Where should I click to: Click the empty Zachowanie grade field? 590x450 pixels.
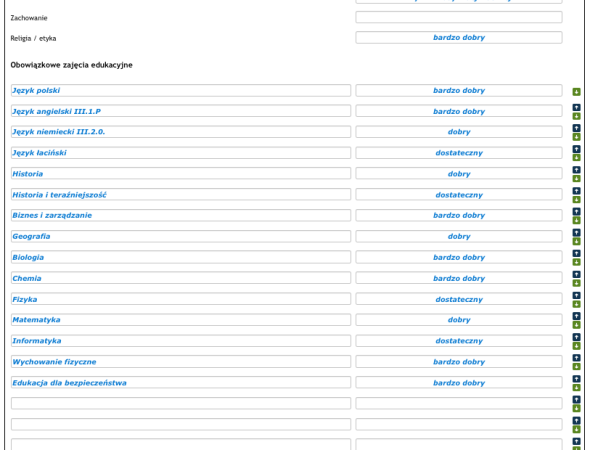[x=459, y=17]
